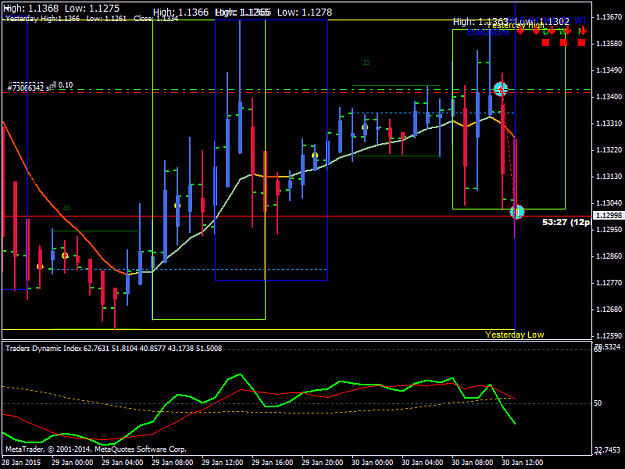Screen dimensions: 625x469
Task: Click the green 23 pip label
Action: (x=366, y=63)
